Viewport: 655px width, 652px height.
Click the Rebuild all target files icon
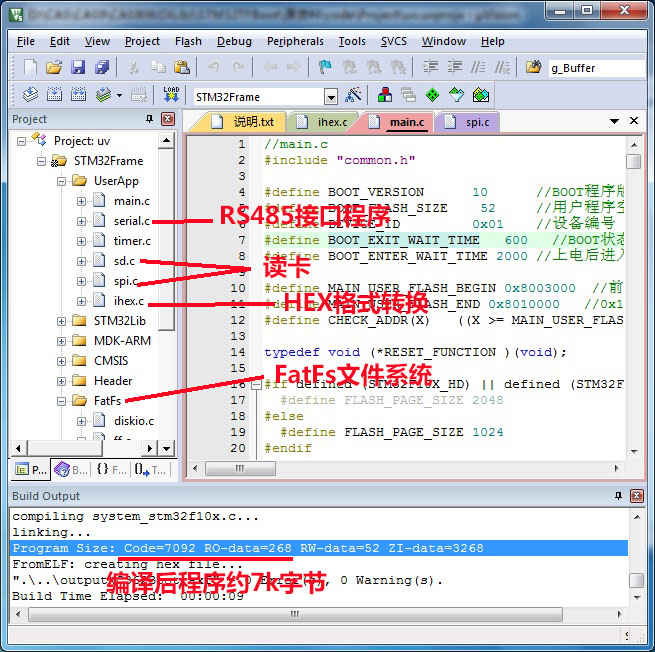78,95
